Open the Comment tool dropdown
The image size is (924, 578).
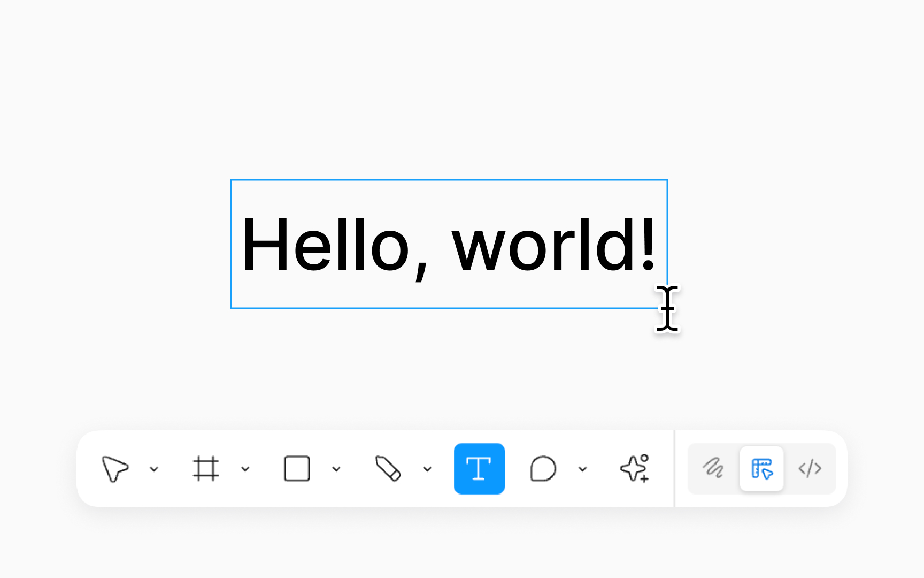[582, 469]
